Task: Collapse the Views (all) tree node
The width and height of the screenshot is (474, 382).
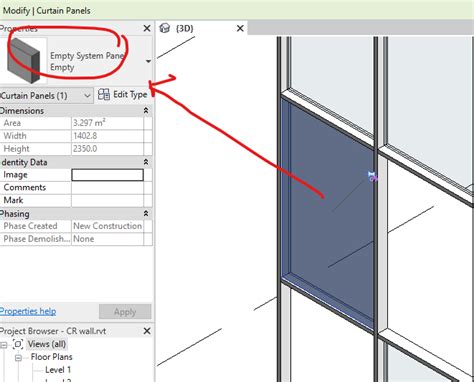Action: coord(3,345)
